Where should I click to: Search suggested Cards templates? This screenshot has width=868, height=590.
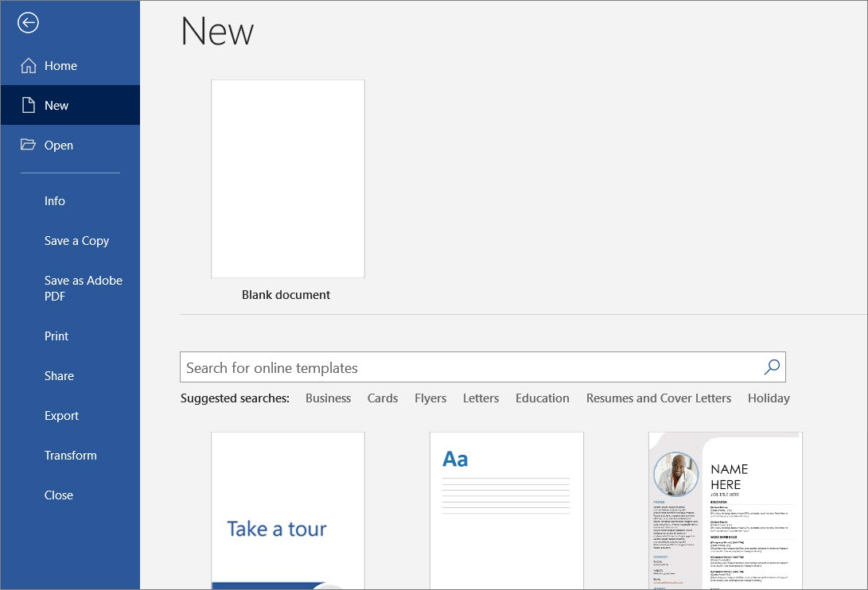tap(383, 398)
